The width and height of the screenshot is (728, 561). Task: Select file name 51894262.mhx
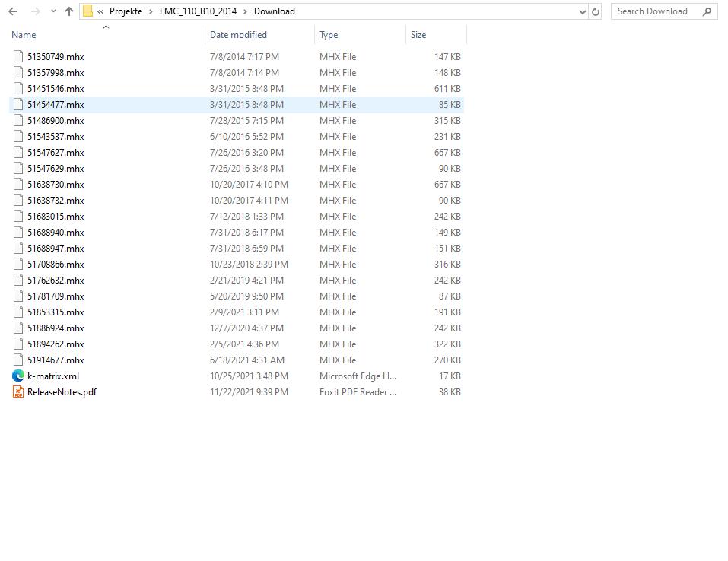pyautogui.click(x=56, y=344)
